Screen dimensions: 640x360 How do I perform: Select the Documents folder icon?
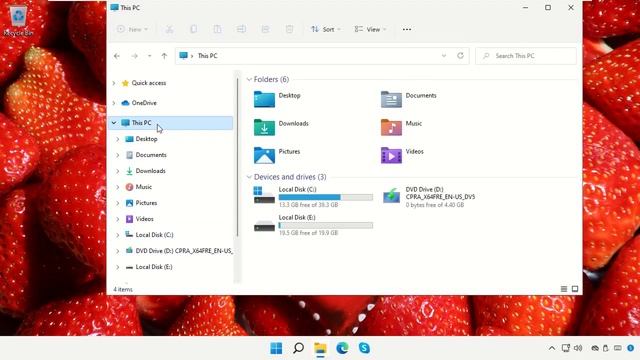pos(391,99)
